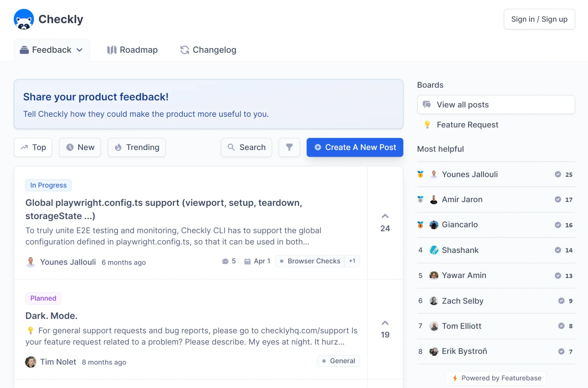Open Younes Jallouli in Most helpful list
This screenshot has height=388, width=588.
tap(496, 174)
